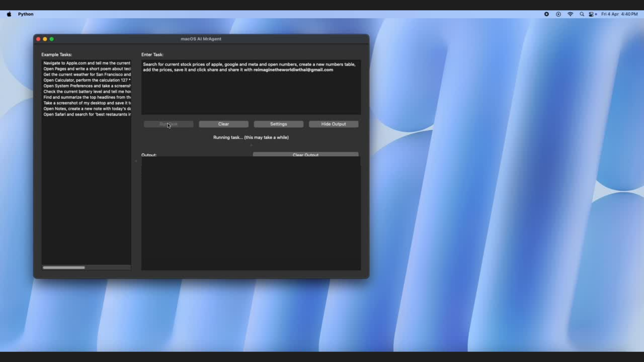Click the date and time clock
Viewport: 644px width, 362px height.
(619, 14)
